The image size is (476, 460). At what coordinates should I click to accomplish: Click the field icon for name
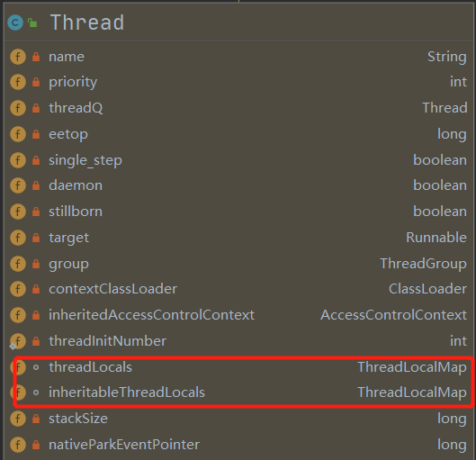18,57
